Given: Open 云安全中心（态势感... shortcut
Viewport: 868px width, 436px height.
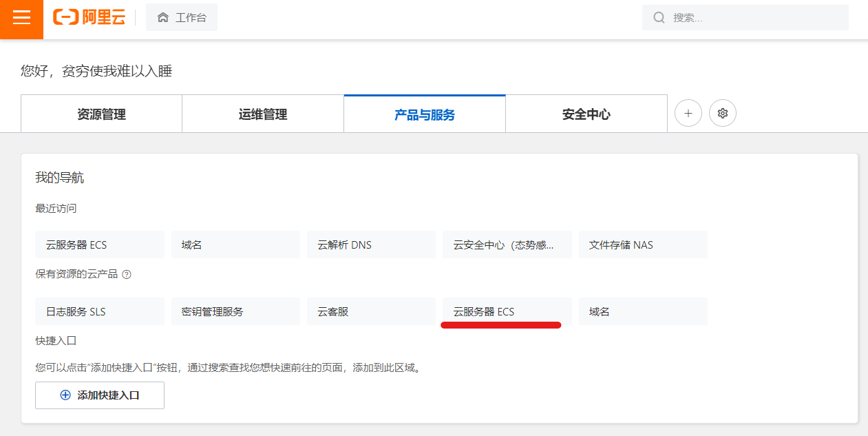Looking at the screenshot, I should (507, 245).
